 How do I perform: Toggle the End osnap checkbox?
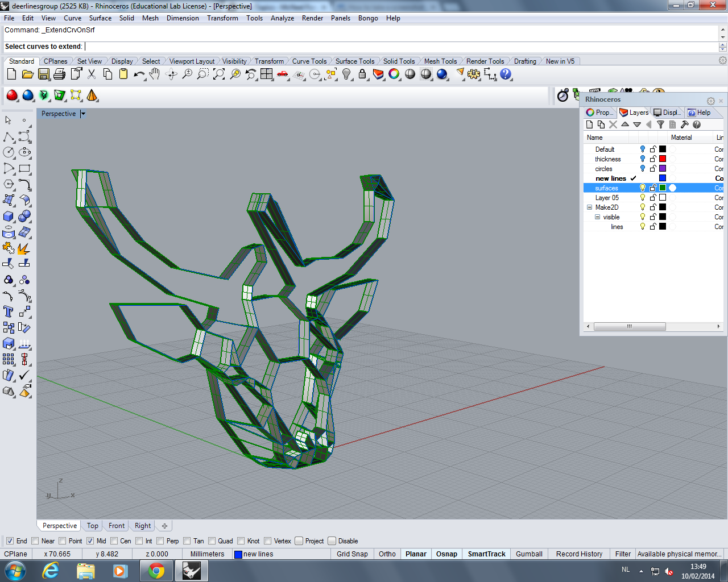pos(10,541)
